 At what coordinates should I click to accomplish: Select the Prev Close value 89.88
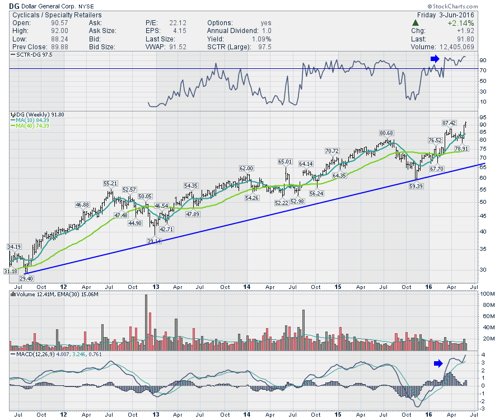coord(59,47)
